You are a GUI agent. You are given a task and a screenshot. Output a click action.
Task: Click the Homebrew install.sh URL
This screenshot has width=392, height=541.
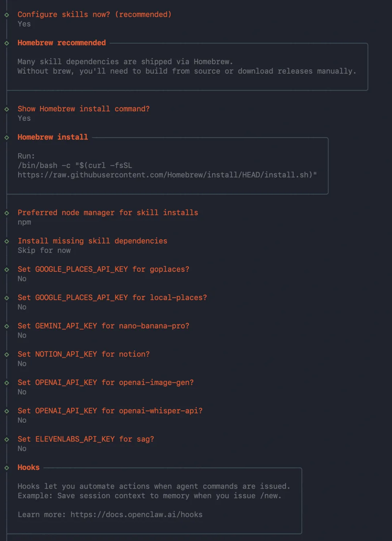[x=167, y=175]
